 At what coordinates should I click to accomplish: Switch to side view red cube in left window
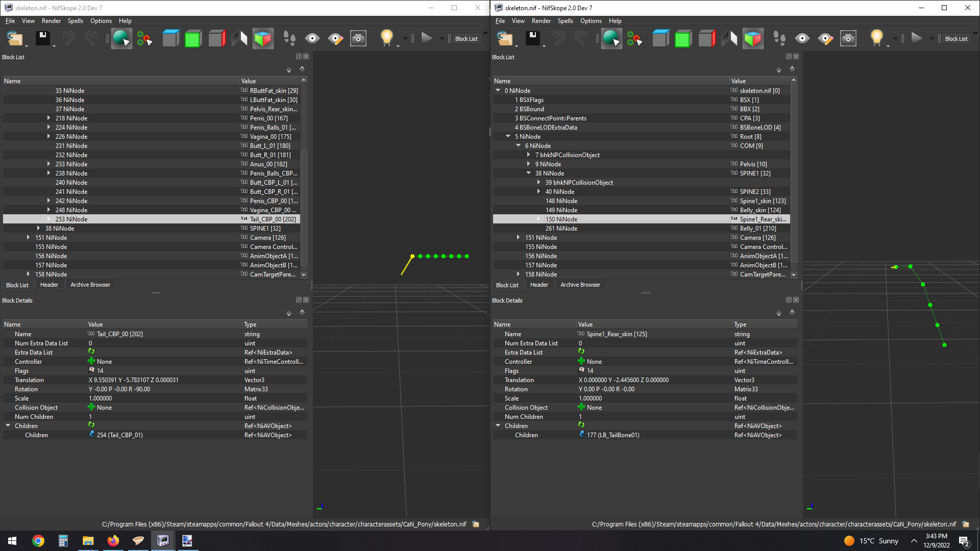pos(217,39)
